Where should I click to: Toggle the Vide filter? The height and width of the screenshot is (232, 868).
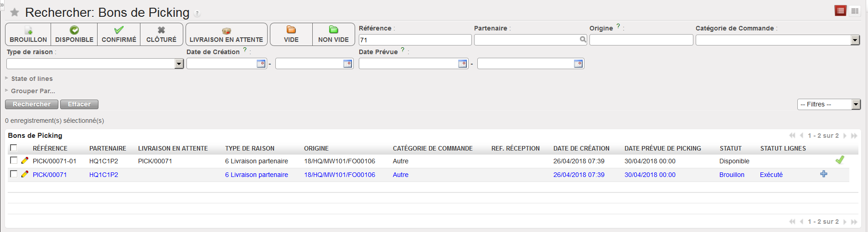291,35
